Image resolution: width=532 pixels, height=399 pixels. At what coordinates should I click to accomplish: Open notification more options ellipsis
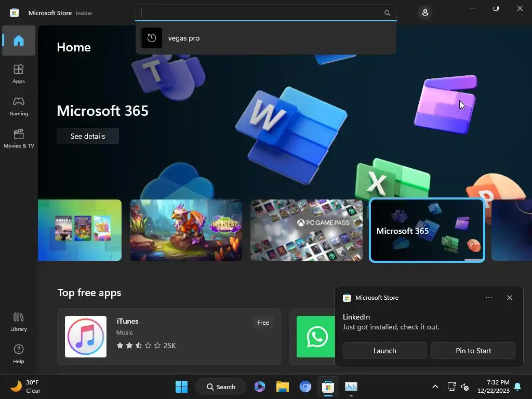point(488,298)
